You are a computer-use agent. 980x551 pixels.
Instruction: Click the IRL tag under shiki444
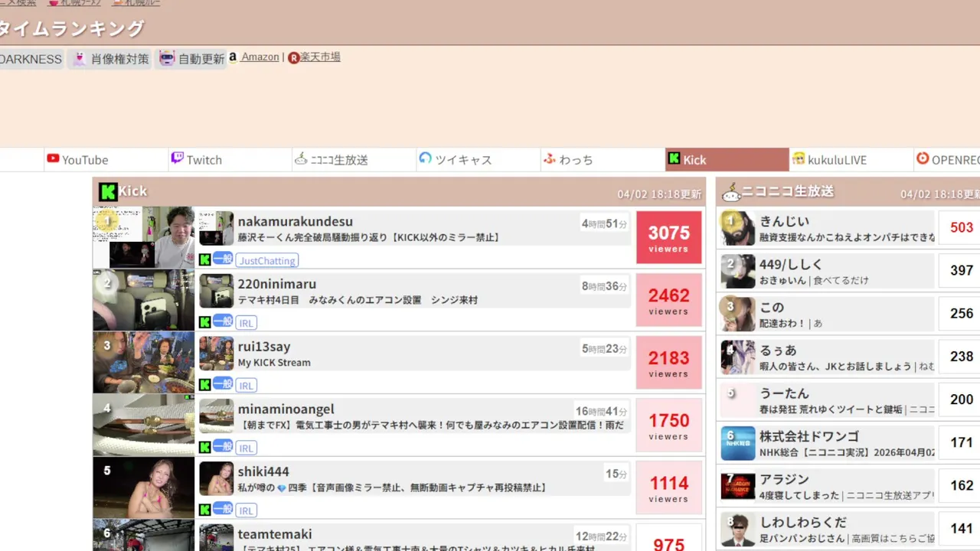click(x=246, y=510)
